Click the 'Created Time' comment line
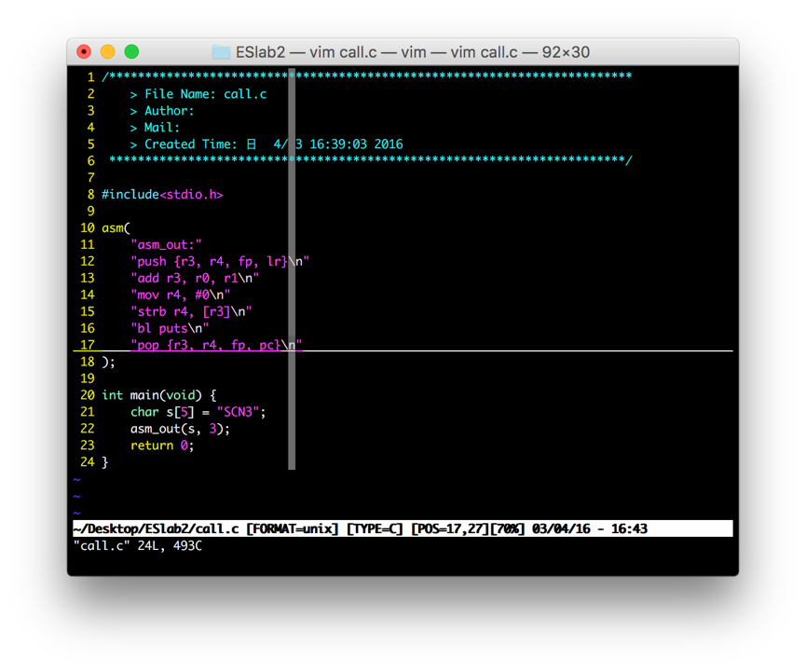Screen dimensions: 806x672 click(x=266, y=144)
